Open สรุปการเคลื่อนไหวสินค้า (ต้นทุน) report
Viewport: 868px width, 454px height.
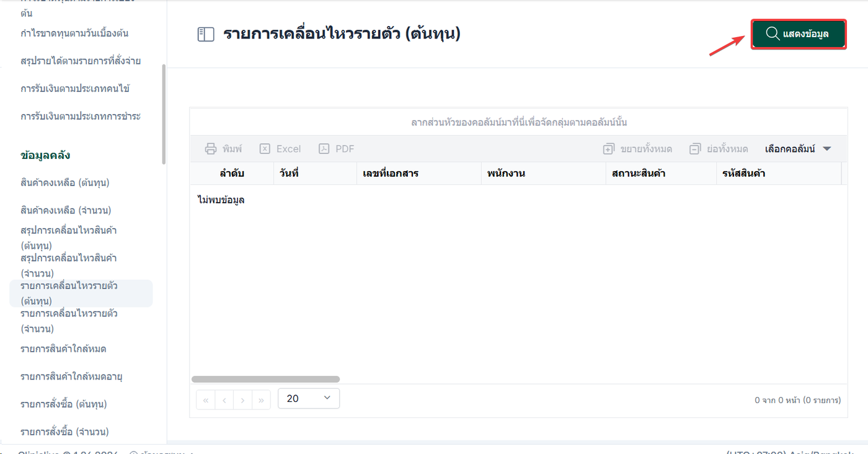[69, 238]
